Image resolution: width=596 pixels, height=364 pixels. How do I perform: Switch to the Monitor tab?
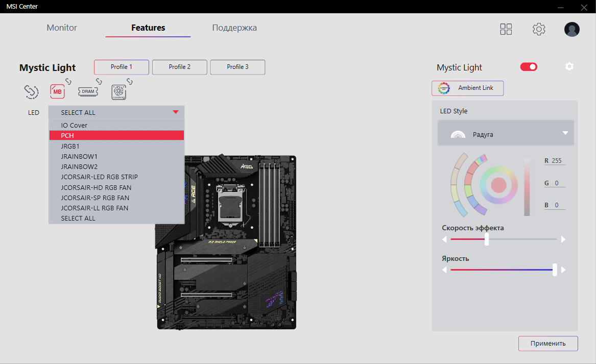[x=62, y=28]
